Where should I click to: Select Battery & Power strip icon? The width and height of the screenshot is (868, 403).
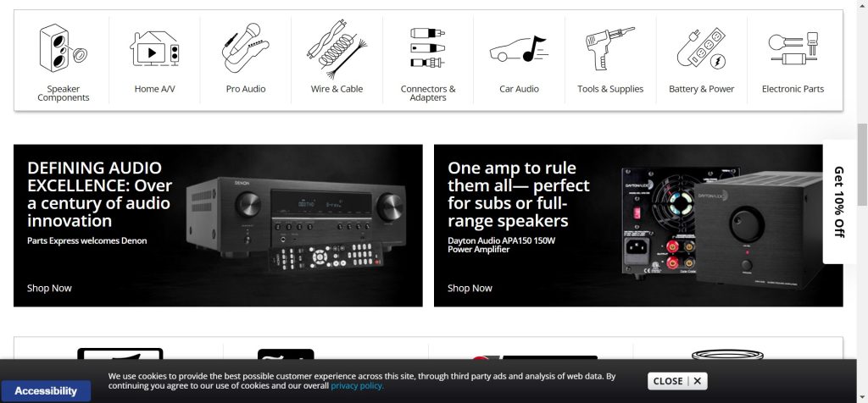(x=701, y=48)
